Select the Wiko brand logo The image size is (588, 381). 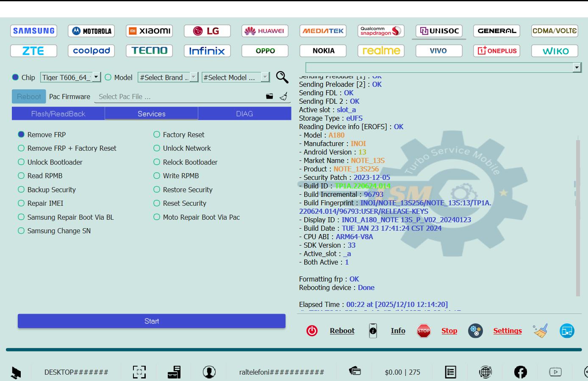pyautogui.click(x=555, y=51)
